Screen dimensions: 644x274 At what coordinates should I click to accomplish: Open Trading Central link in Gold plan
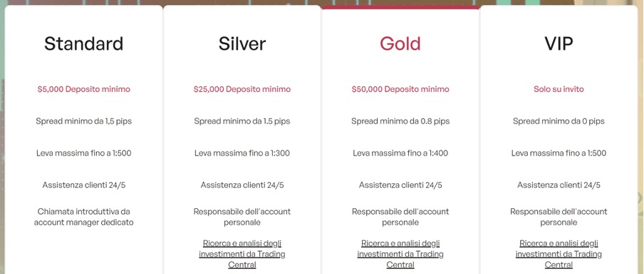point(400,254)
